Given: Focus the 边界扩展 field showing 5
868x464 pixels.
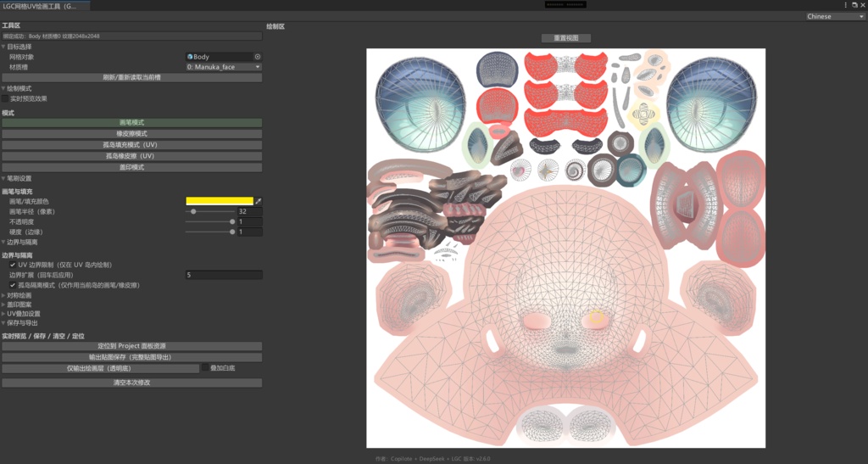Looking at the screenshot, I should (224, 275).
